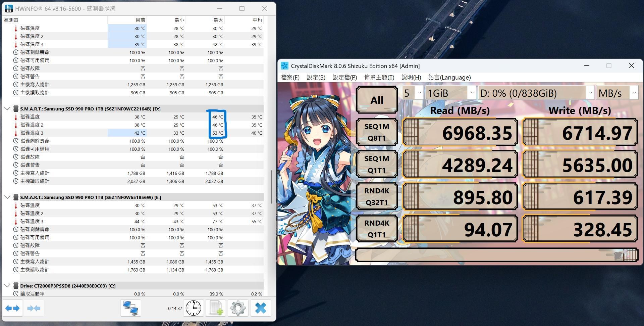
Task: Click the clock reset timer icon
Action: 194,308
